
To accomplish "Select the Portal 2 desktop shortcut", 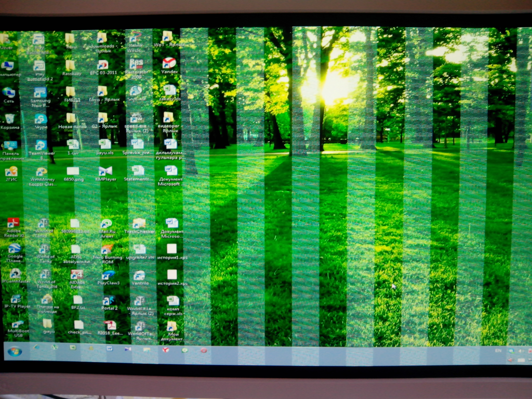I will pyautogui.click(x=109, y=301).
